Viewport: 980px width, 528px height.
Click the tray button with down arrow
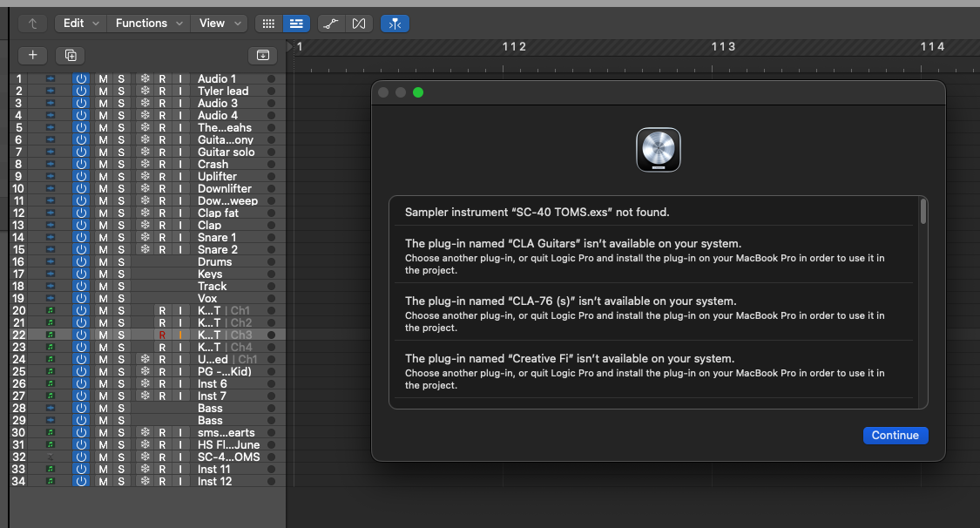pyautogui.click(x=263, y=55)
